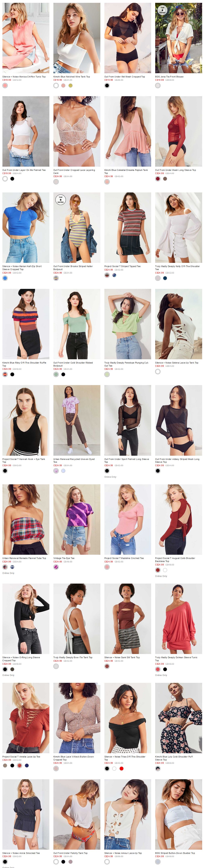
Task: View Selena Lace-Up Tank Top product image
Action: coord(179,324)
